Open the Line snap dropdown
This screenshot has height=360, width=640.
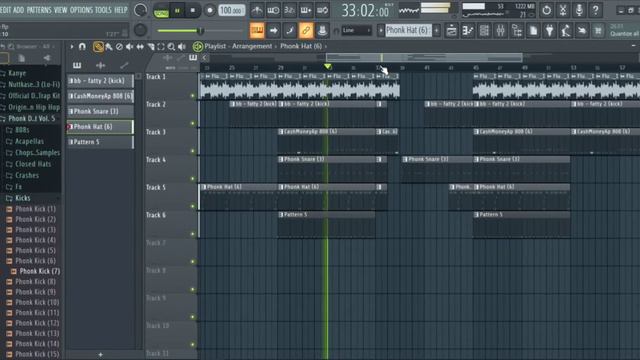pos(356,30)
